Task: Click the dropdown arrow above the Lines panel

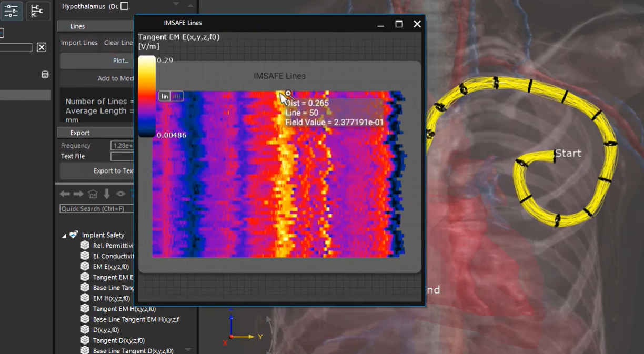Action: point(176,4)
